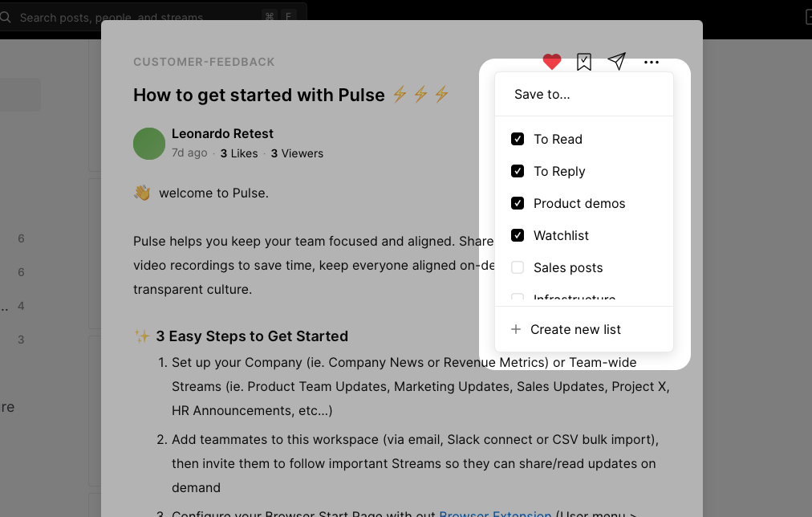The height and width of the screenshot is (517, 812).
Task: Open the three-dot more options menu
Action: pyautogui.click(x=652, y=62)
